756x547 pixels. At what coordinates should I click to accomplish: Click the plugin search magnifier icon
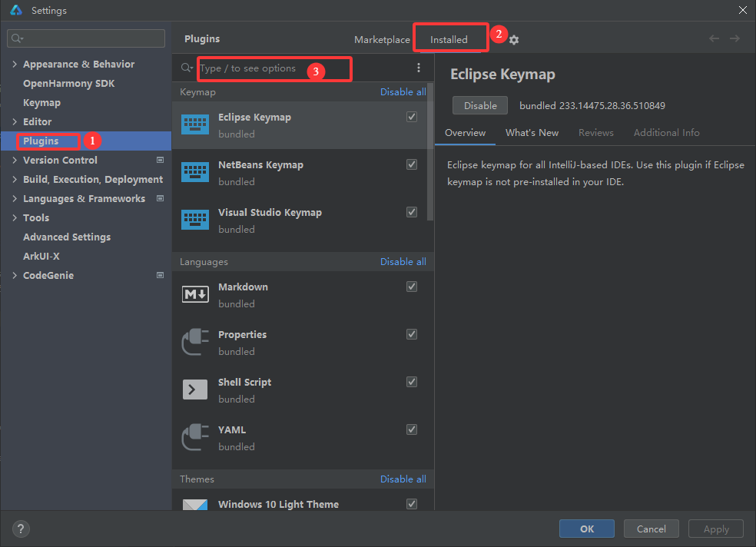[x=187, y=68]
